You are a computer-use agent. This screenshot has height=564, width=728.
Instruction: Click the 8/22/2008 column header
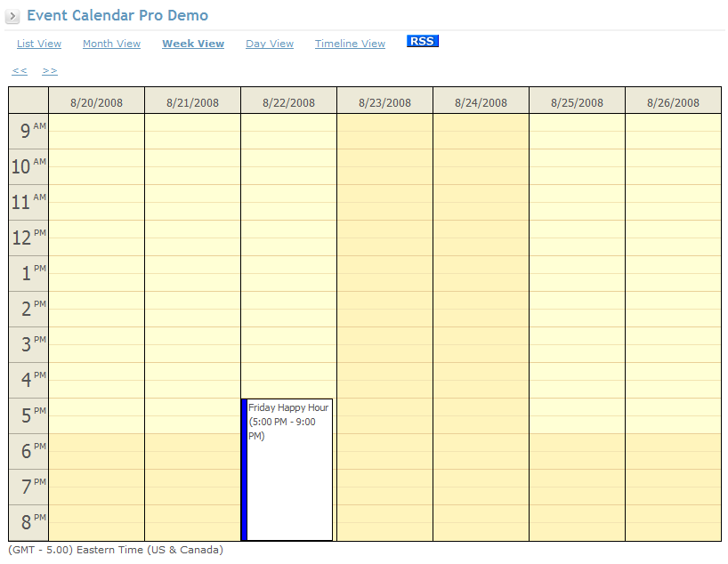tap(288, 102)
